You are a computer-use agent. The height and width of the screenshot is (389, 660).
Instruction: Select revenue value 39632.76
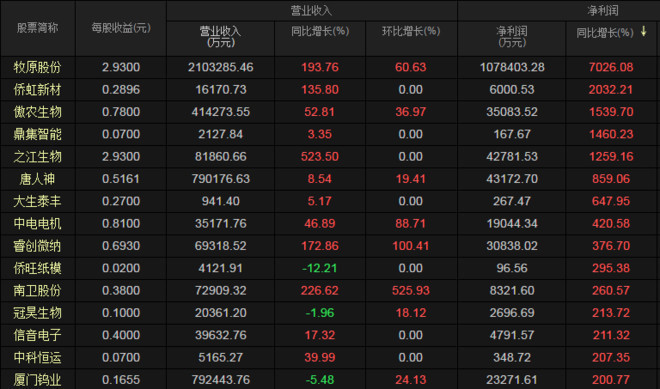[x=221, y=335]
